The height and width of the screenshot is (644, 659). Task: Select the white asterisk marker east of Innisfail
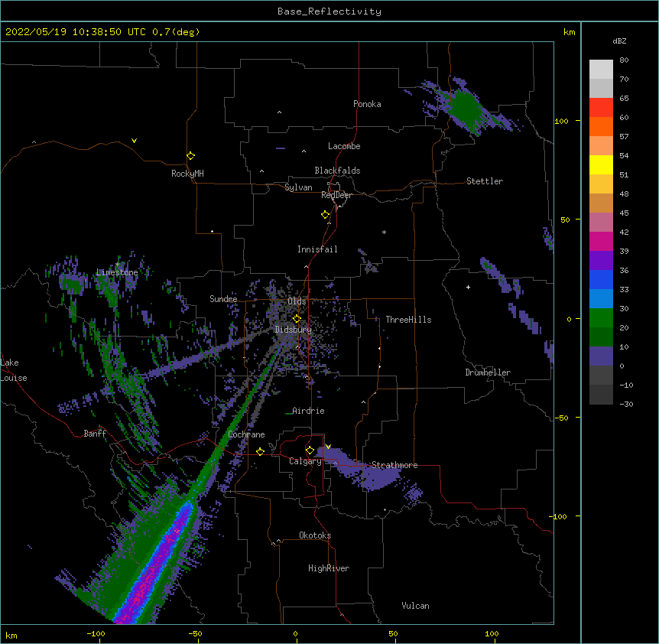pos(384,232)
